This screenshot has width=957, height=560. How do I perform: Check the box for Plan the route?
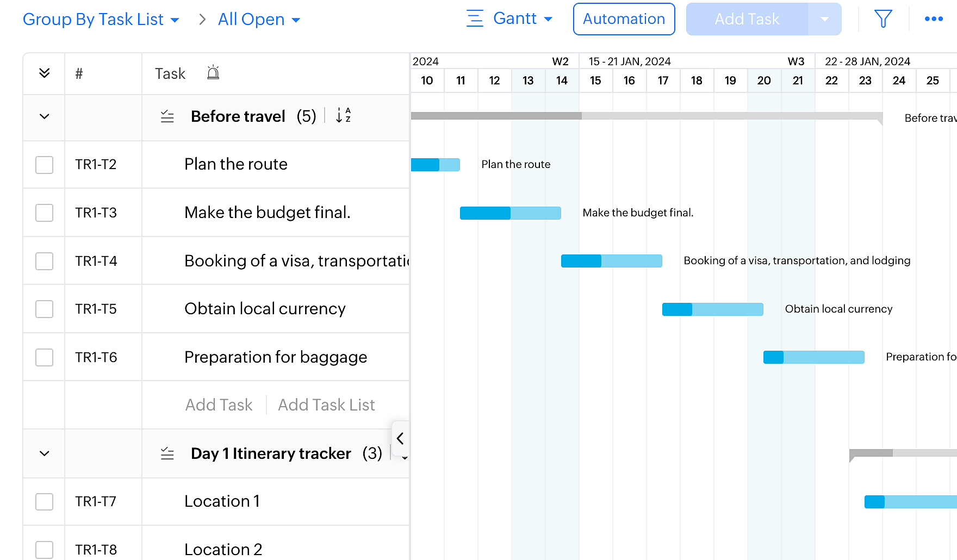click(x=44, y=165)
